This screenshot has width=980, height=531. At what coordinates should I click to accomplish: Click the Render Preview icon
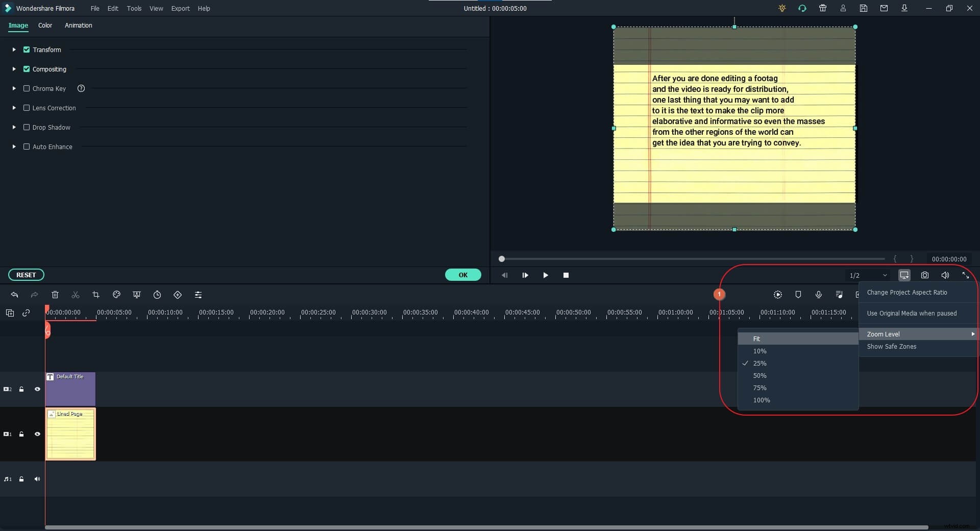pos(777,295)
